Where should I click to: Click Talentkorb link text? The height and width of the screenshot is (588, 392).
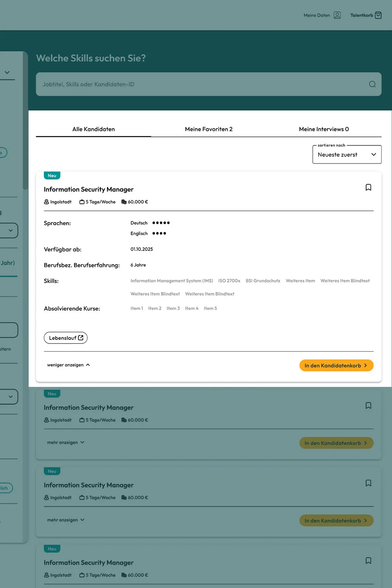click(x=361, y=15)
